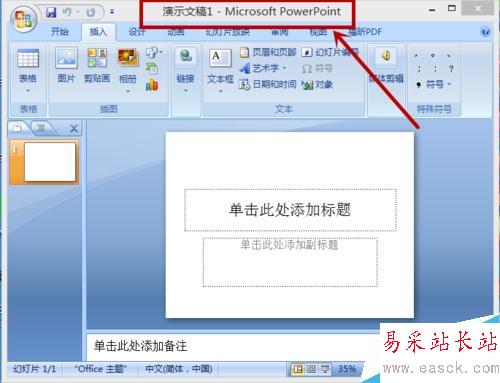Image resolution: width=500 pixels, height=383 pixels.
Task: Open the 设计 ribbon tab
Action: point(137,32)
